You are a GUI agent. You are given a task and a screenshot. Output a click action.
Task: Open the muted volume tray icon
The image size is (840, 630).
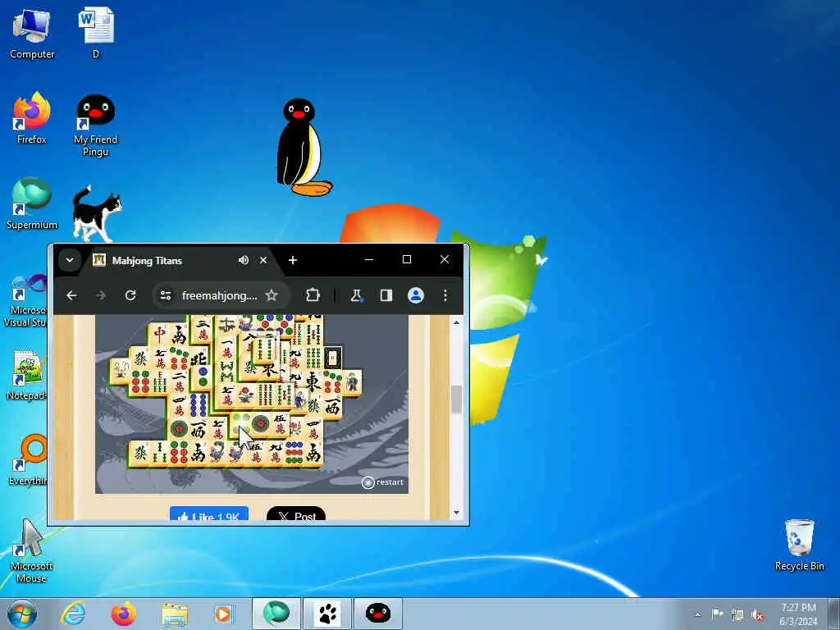(758, 615)
